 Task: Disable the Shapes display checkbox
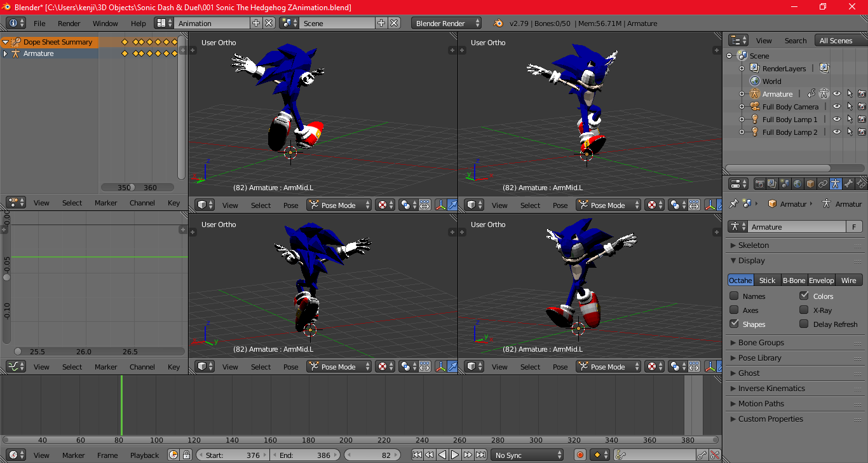click(x=734, y=324)
